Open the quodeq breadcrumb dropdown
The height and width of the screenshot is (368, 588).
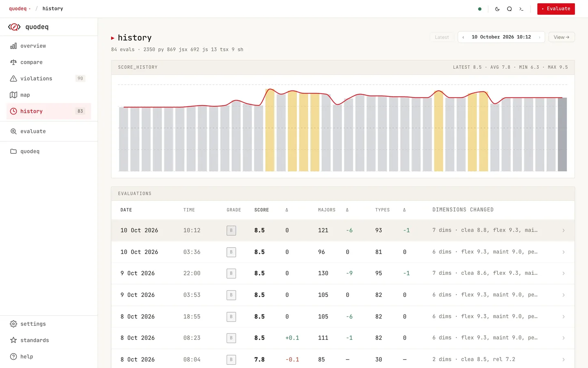20,9
